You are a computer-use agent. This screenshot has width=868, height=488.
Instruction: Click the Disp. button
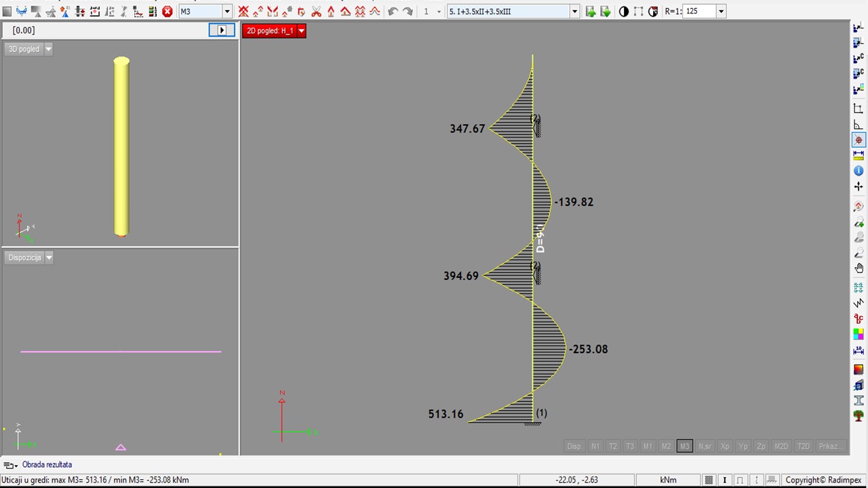click(x=574, y=446)
